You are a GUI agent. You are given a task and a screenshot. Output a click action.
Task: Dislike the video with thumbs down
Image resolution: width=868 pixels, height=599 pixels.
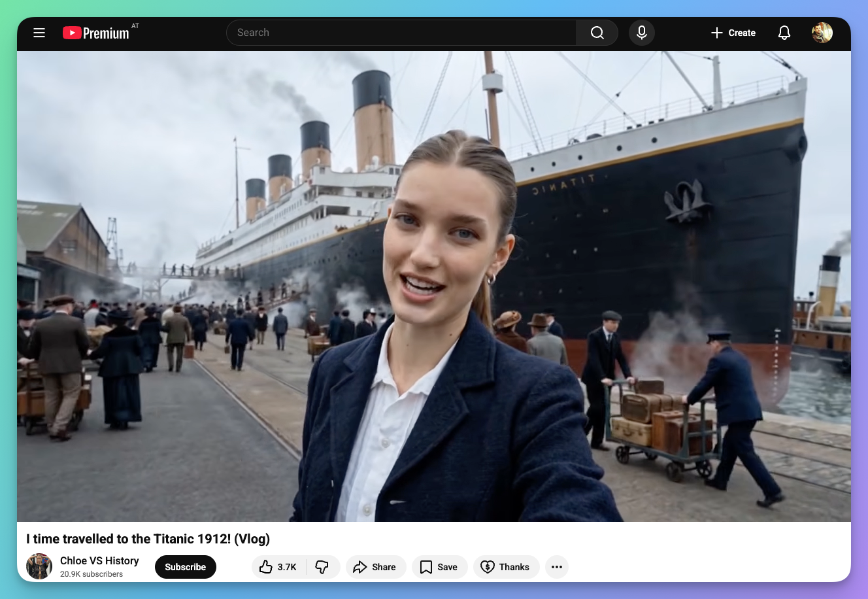pos(322,567)
